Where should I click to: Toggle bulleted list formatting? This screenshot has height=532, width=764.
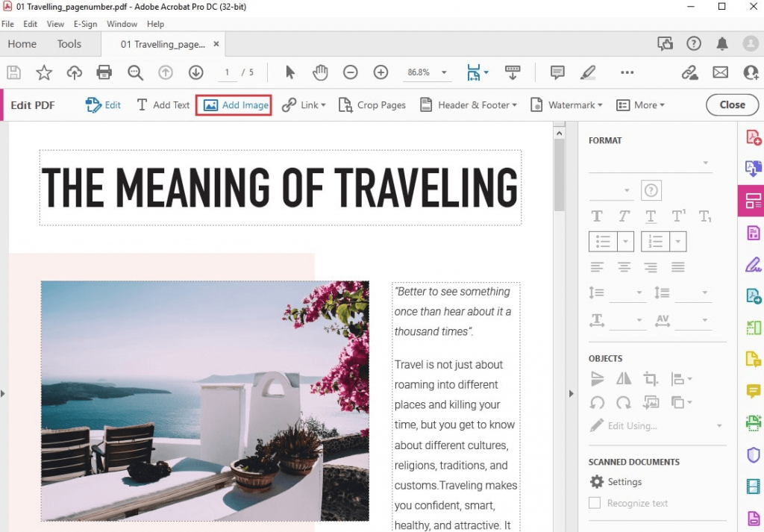(604, 241)
